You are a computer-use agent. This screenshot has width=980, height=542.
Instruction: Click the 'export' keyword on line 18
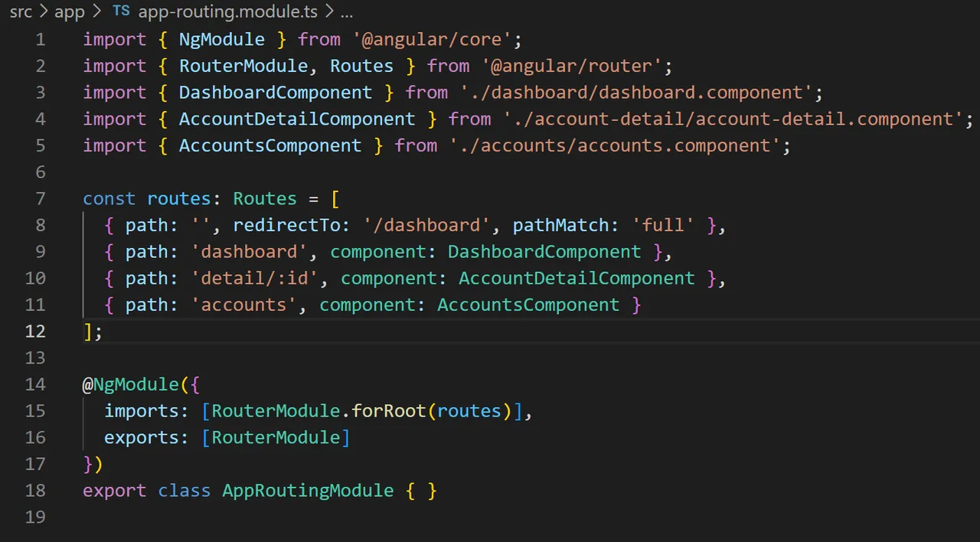click(x=115, y=490)
